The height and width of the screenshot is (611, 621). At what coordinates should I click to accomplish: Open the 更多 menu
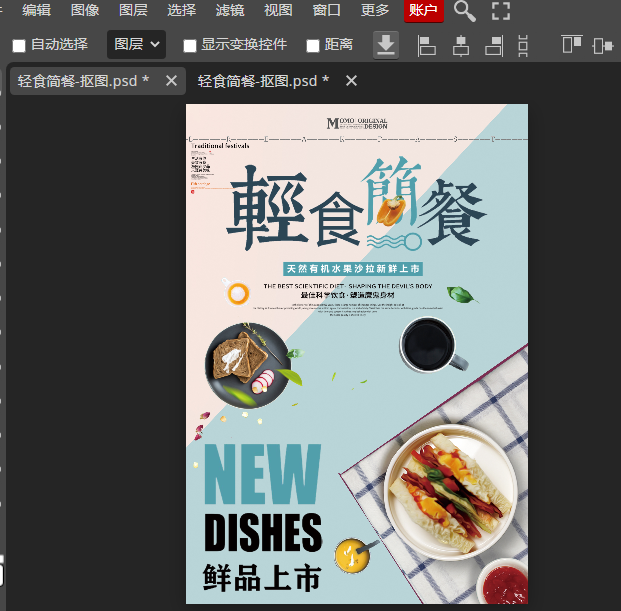[375, 11]
